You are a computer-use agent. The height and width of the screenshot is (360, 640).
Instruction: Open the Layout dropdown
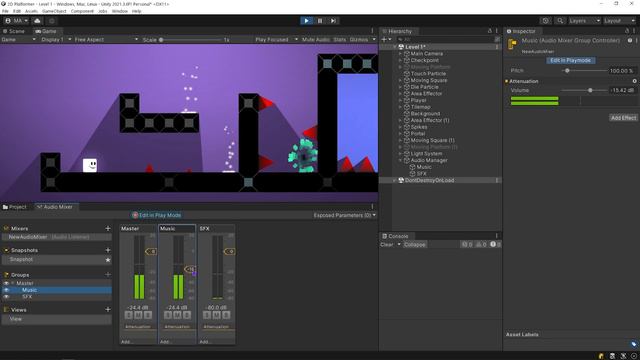(x=619, y=21)
